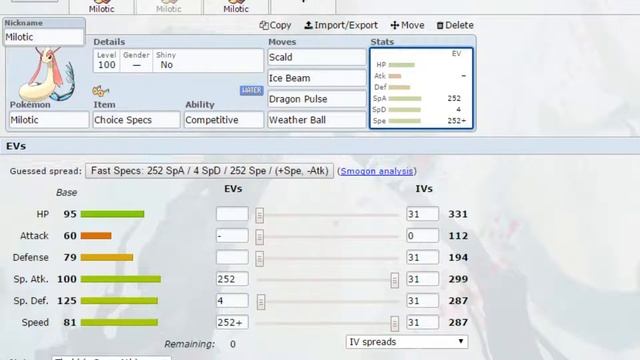Open the Smogon analysis link
640x360 pixels.
click(x=377, y=171)
